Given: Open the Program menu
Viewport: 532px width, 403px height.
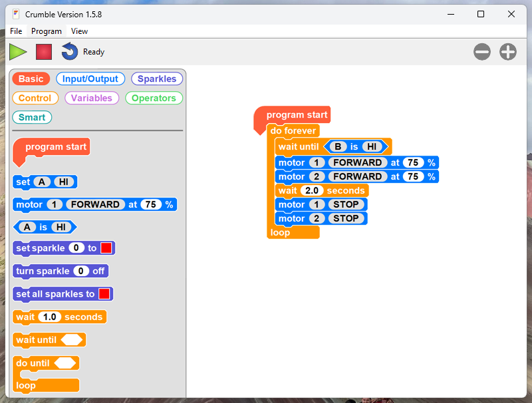Looking at the screenshot, I should point(46,31).
